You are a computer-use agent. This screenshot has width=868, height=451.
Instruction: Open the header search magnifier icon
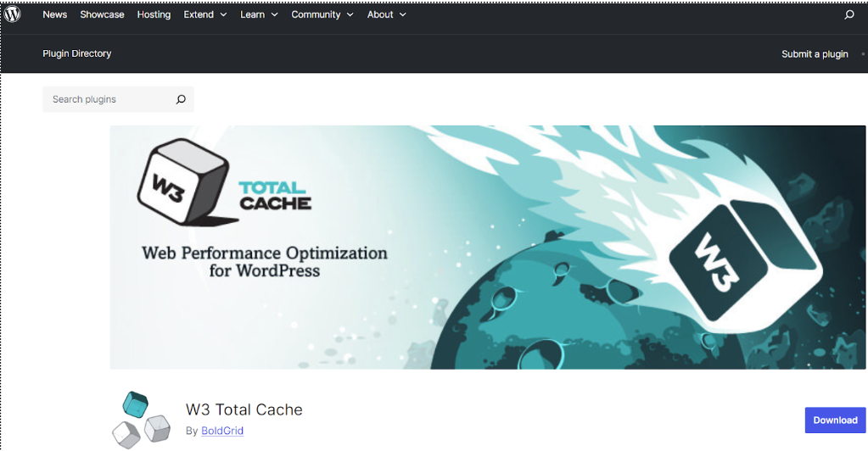[849, 14]
